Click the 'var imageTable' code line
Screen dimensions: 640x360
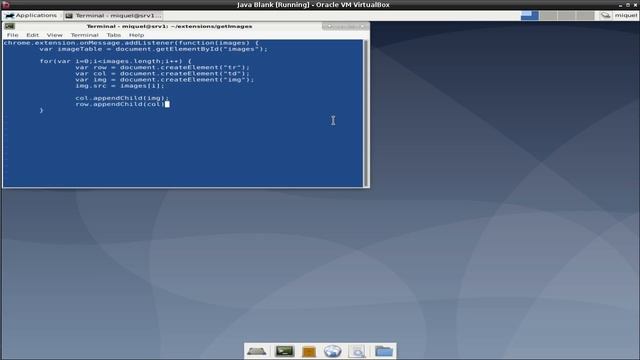click(x=153, y=49)
